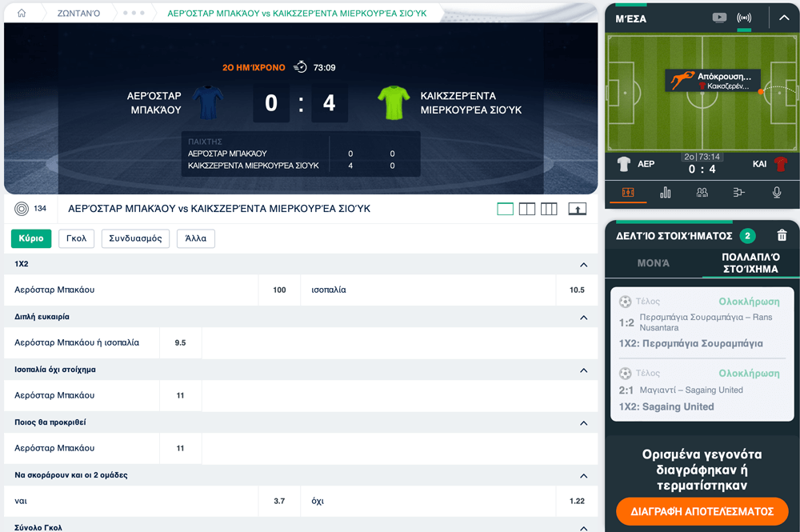Image resolution: width=800 pixels, height=532 pixels.
Task: Open the video stream icon in Media panel
Action: click(x=719, y=18)
